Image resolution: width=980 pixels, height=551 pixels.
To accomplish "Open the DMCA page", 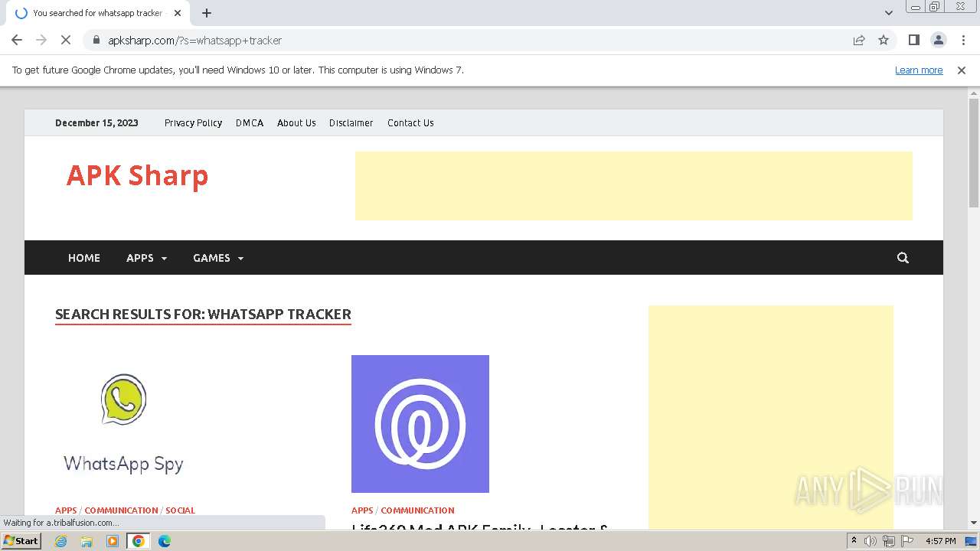I will (x=250, y=122).
